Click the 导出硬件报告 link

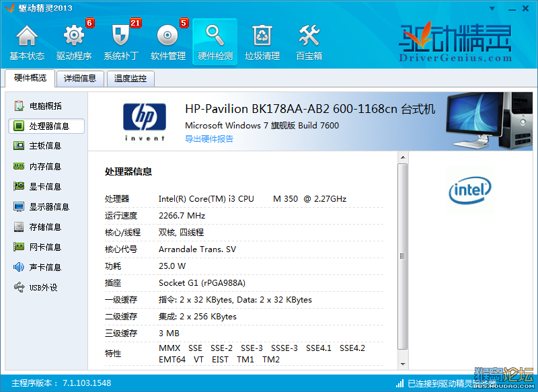[x=209, y=139]
